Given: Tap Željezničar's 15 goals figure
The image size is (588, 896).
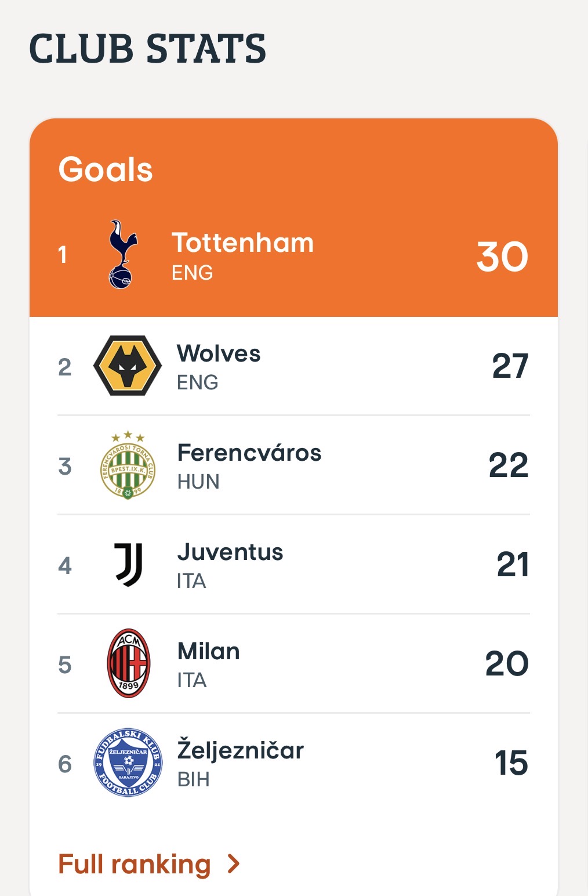Looking at the screenshot, I should pyautogui.click(x=511, y=763).
